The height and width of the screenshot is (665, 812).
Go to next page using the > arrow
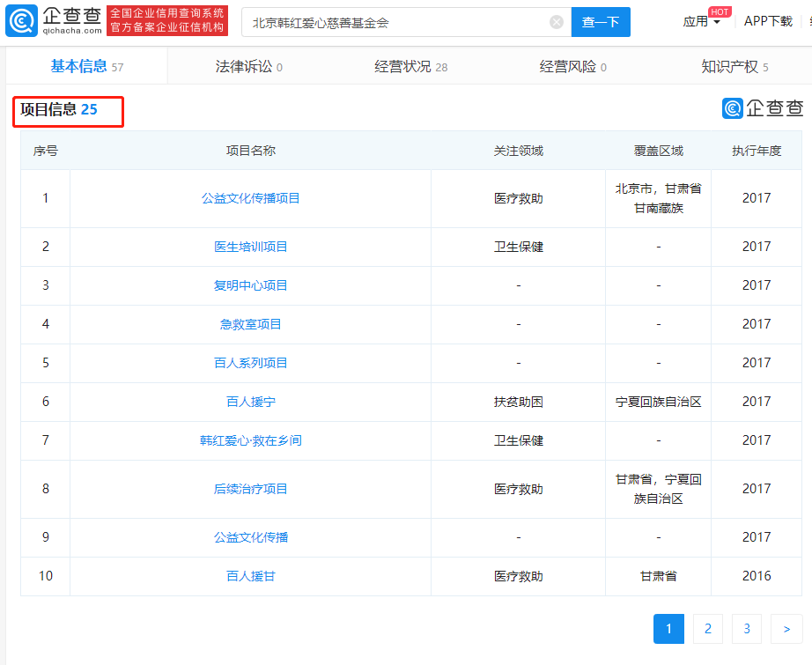tap(786, 628)
